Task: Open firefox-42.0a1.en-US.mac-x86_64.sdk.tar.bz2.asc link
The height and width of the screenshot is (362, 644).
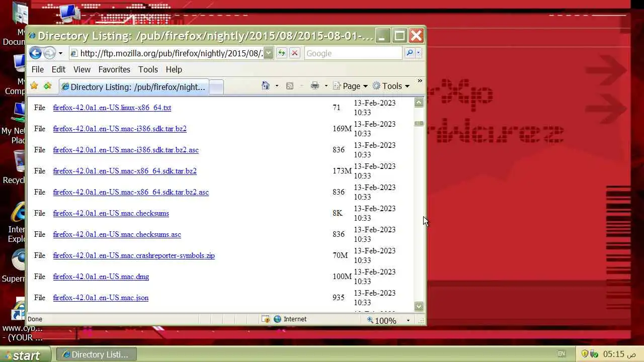Action: (131, 192)
